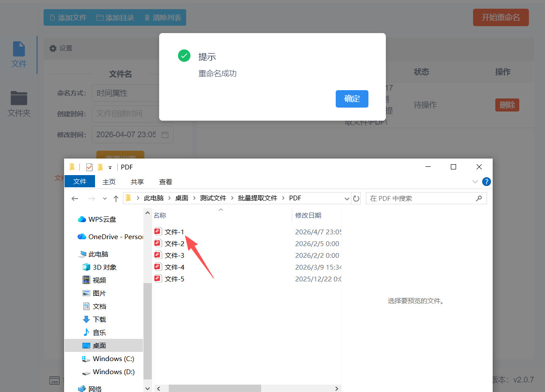Toggle the checkmark icon in Explorer's quick access toolbar
Screen dimensions: 545x392
(89, 167)
